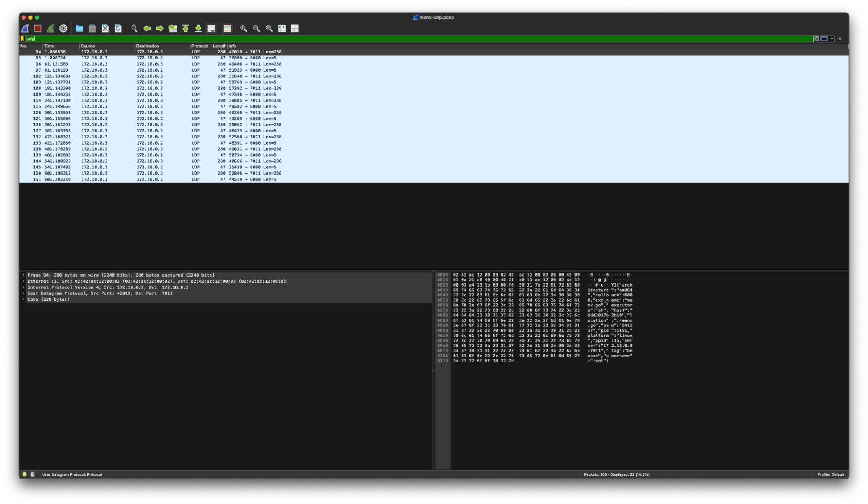The width and height of the screenshot is (868, 504).
Task: Toggle auto-scroll during live capture
Action: pos(211,28)
